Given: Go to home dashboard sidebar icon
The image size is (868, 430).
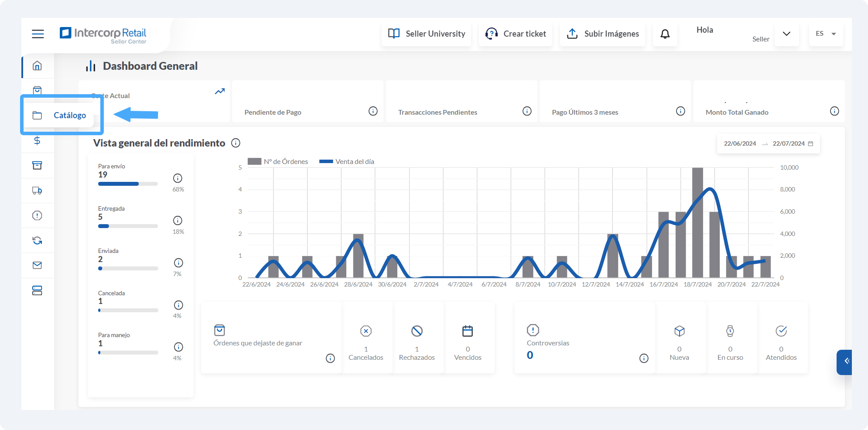Looking at the screenshot, I should (x=37, y=66).
